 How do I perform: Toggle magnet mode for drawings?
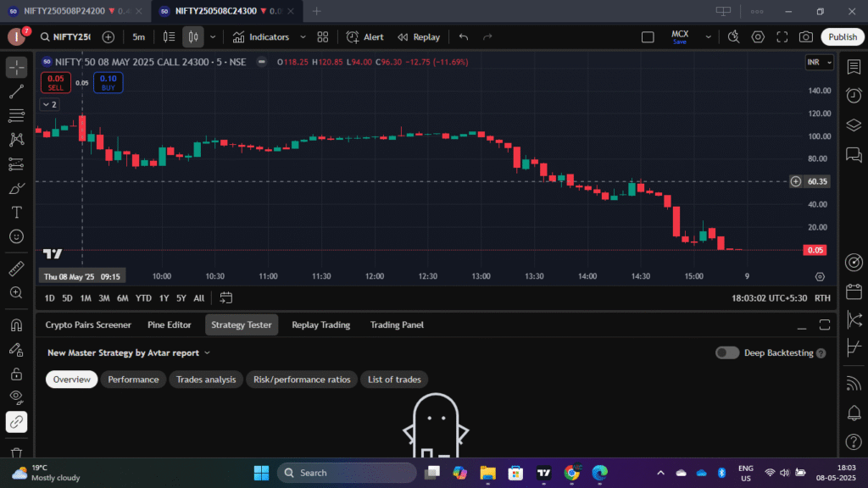click(17, 324)
